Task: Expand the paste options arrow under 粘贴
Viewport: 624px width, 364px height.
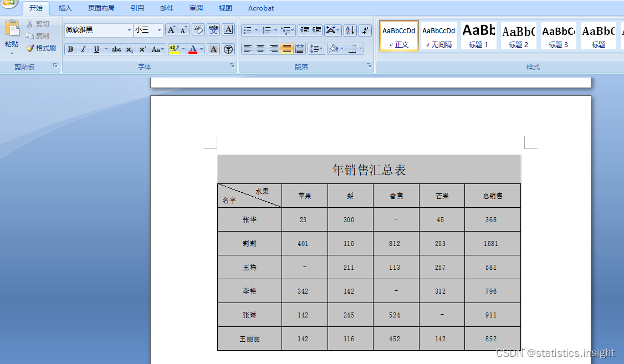Action: tap(12, 53)
